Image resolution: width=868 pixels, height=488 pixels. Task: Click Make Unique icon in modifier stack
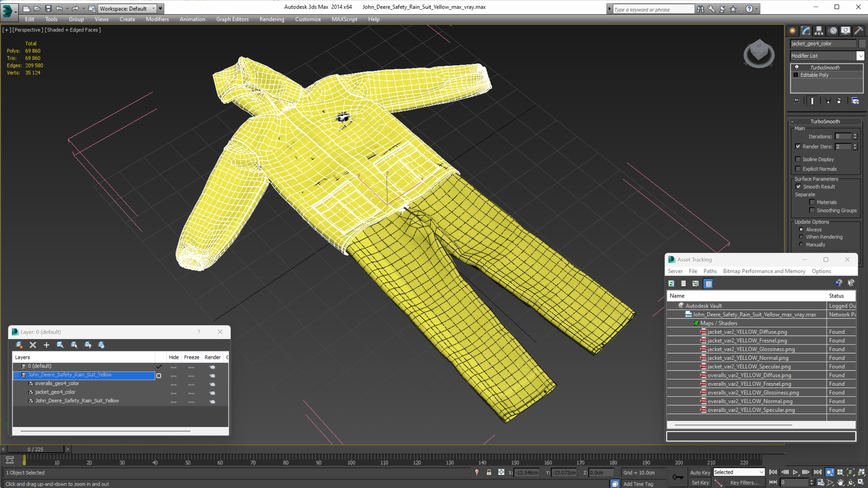click(828, 101)
